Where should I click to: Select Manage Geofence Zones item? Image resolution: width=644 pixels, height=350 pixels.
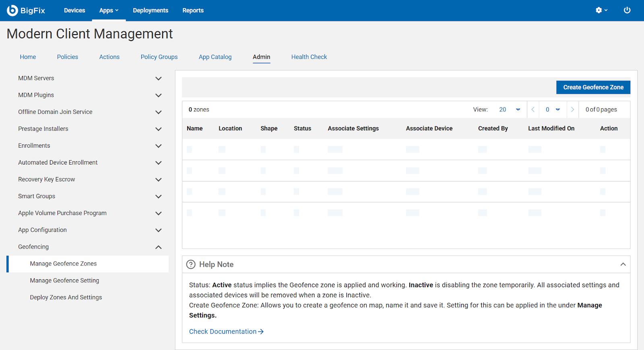88,264
